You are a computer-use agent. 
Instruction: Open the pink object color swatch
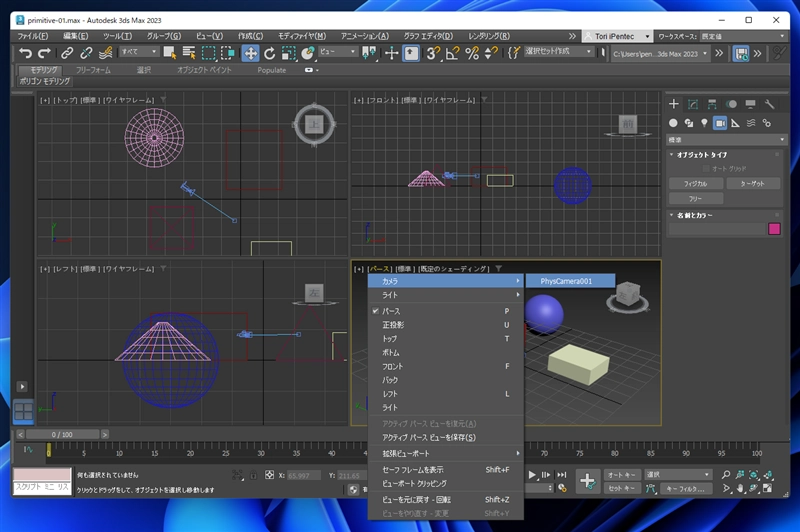(773, 229)
